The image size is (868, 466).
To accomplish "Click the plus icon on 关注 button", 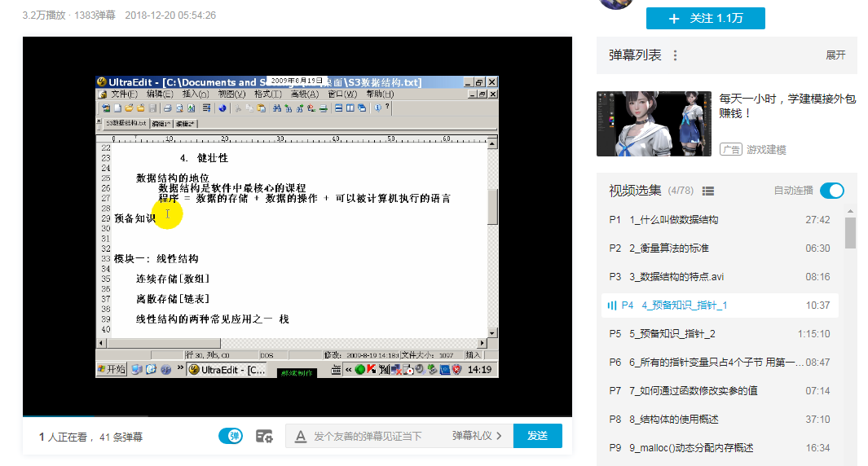I will click(x=674, y=19).
